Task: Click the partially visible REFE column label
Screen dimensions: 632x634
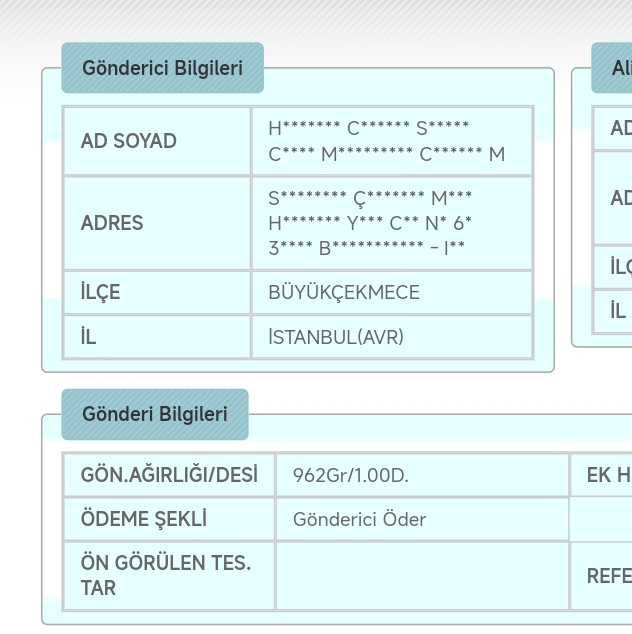Action: pos(608,575)
